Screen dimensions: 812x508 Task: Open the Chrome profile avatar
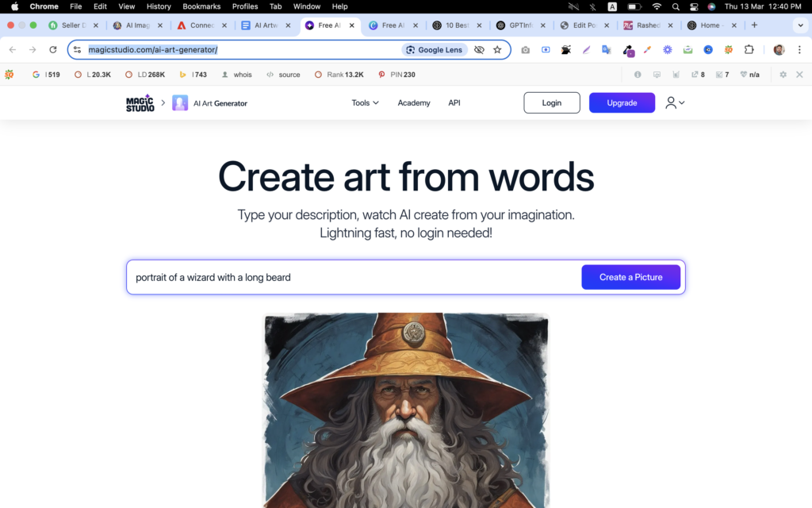[779, 50]
